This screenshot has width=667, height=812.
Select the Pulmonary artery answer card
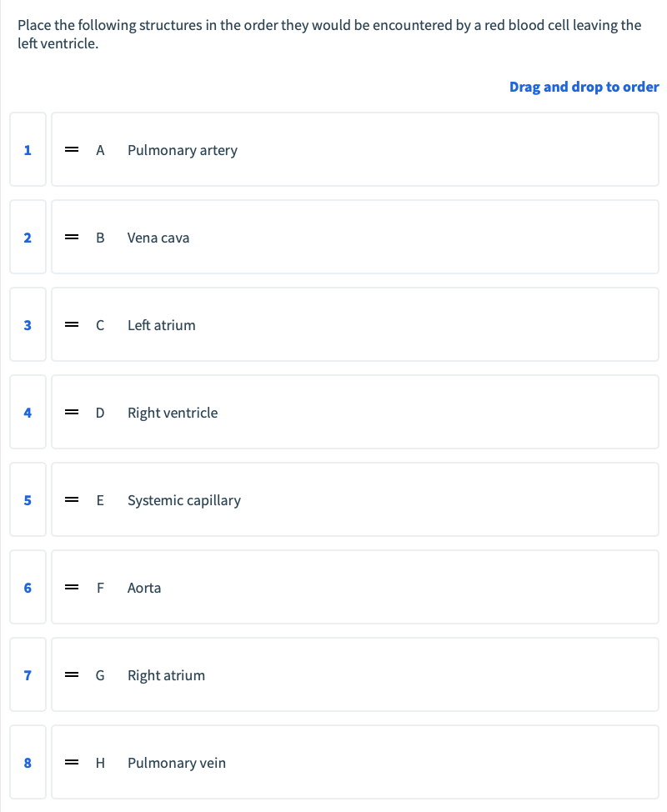(x=355, y=149)
